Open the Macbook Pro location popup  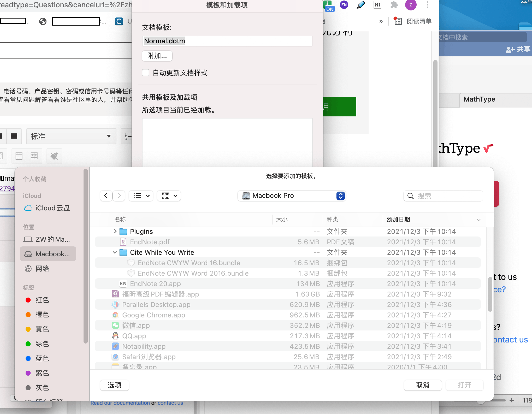pos(292,196)
